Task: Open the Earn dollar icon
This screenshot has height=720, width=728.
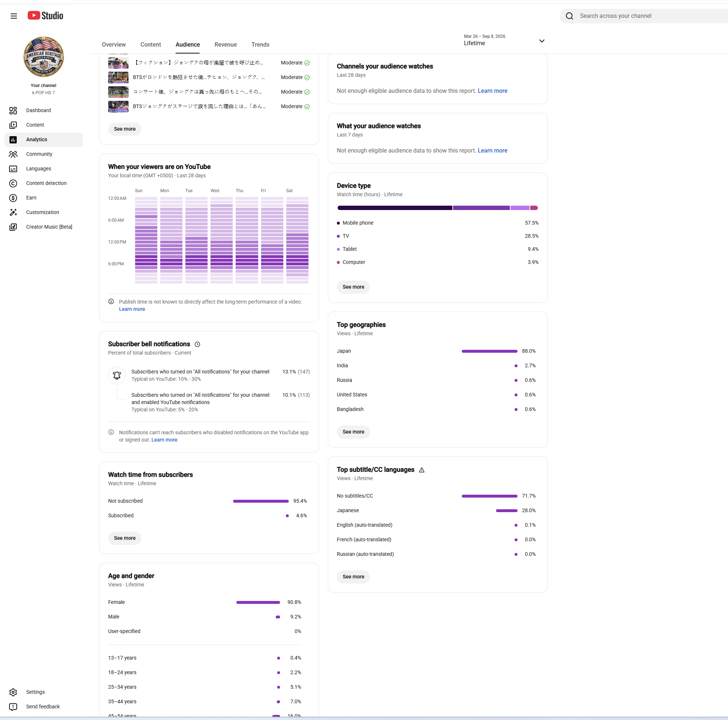Action: [13, 198]
